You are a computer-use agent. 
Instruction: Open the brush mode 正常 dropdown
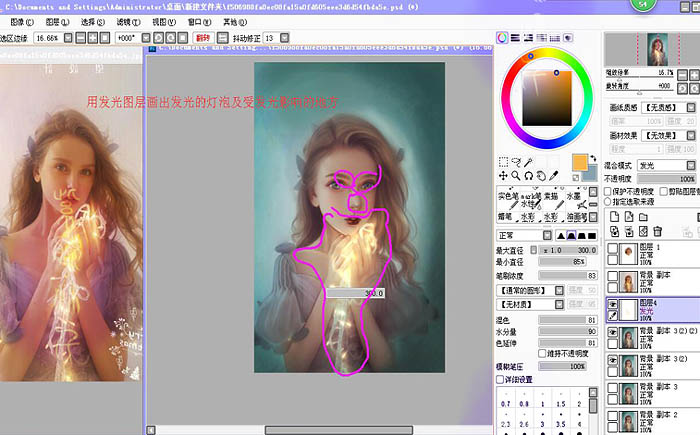point(547,235)
